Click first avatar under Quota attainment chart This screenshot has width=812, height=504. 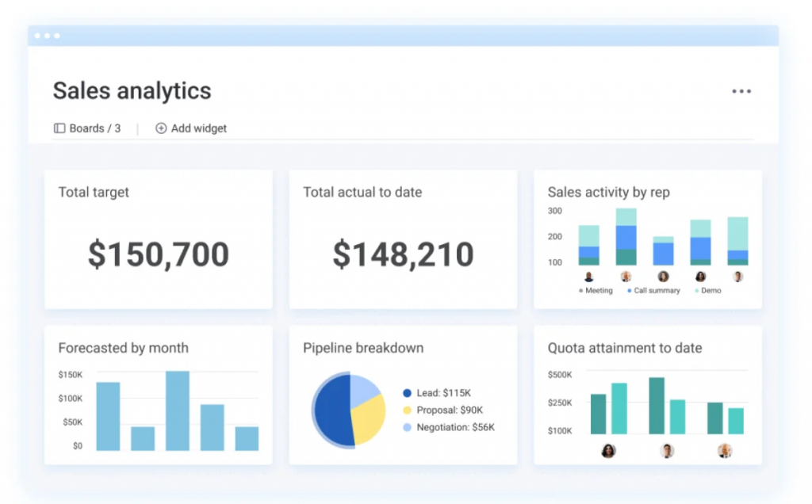tap(608, 451)
